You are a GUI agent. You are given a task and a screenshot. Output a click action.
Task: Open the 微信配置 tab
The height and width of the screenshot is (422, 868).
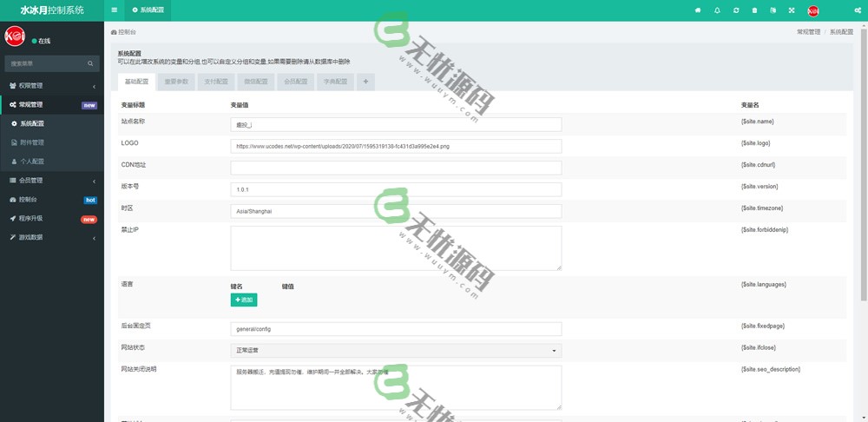click(255, 82)
